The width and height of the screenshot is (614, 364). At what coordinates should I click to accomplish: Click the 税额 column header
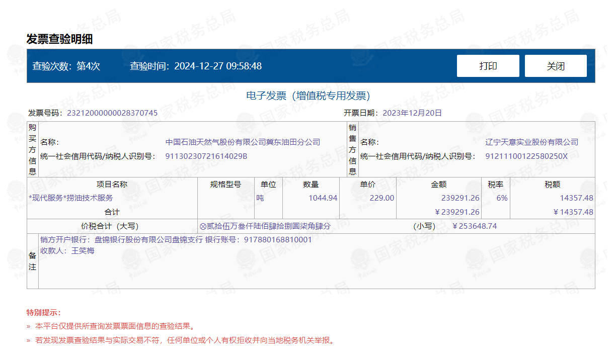(552, 184)
